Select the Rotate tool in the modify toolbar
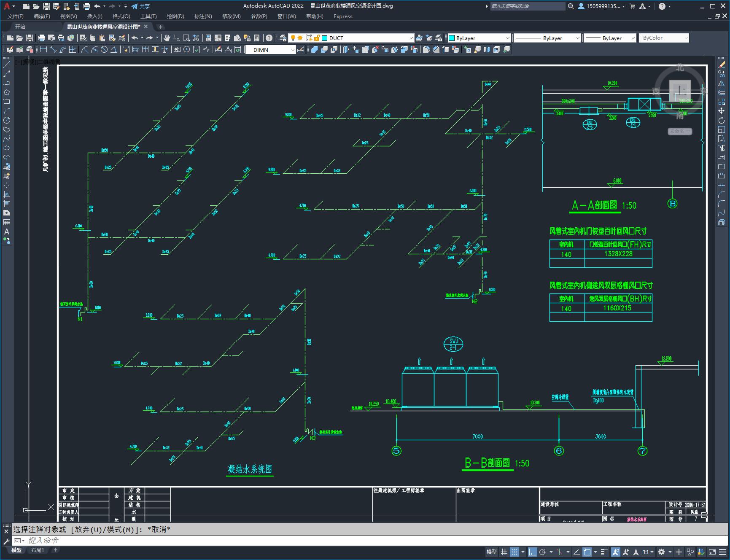730x560 pixels. [722, 120]
